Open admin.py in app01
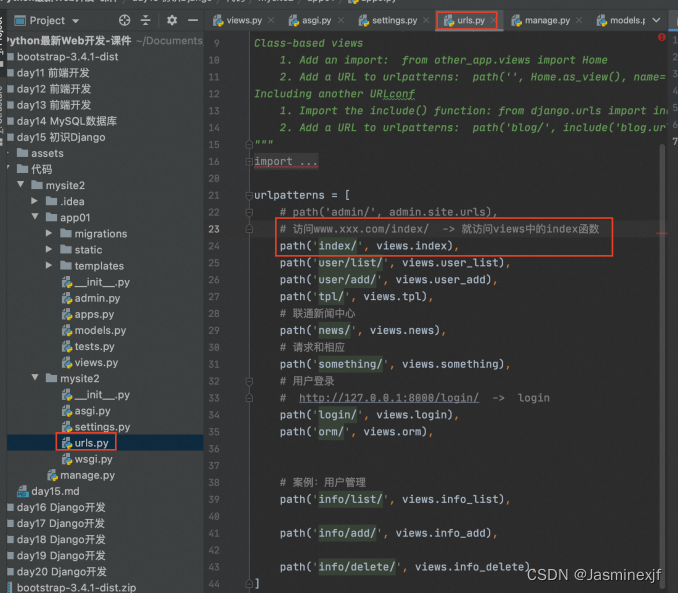The image size is (678, 593). point(91,298)
